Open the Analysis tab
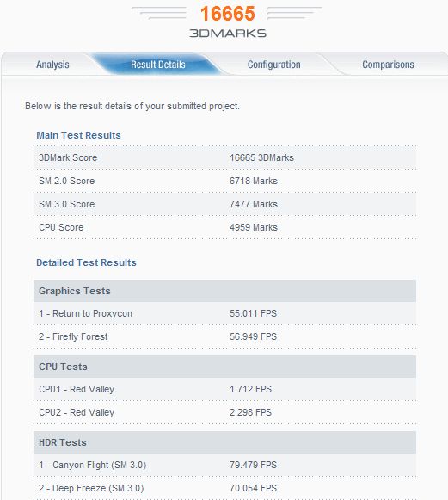 [52, 65]
